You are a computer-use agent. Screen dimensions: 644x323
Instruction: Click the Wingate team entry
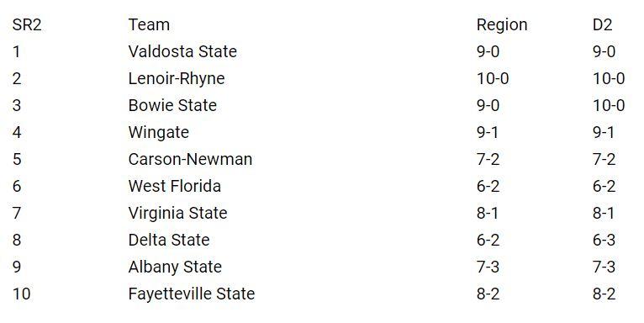tap(159, 133)
